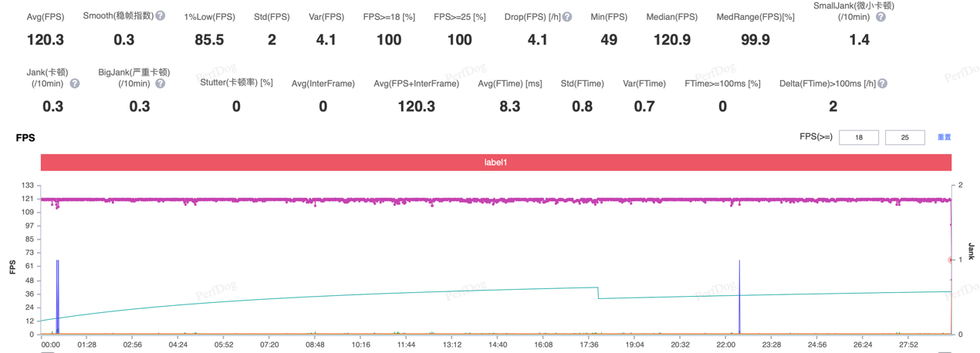This screenshot has height=353, width=980.
Task: Open the Drop(FPS) [/h] help tooltip icon
Action: click(x=567, y=16)
